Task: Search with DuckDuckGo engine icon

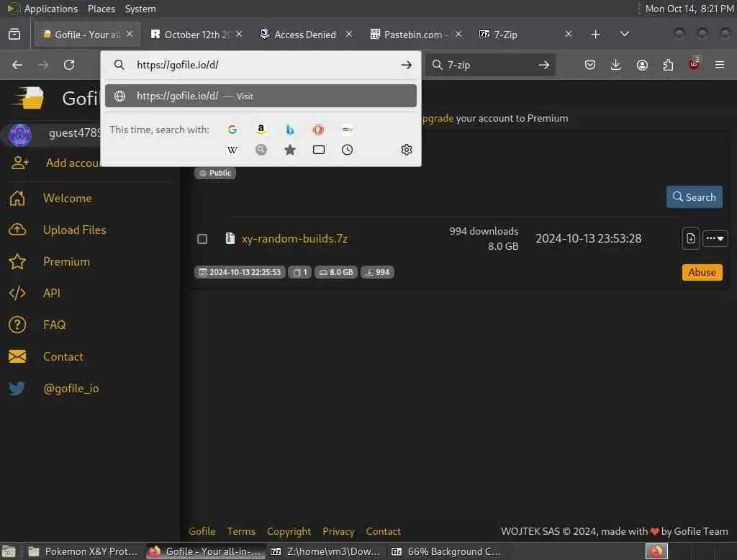Action: point(318,130)
